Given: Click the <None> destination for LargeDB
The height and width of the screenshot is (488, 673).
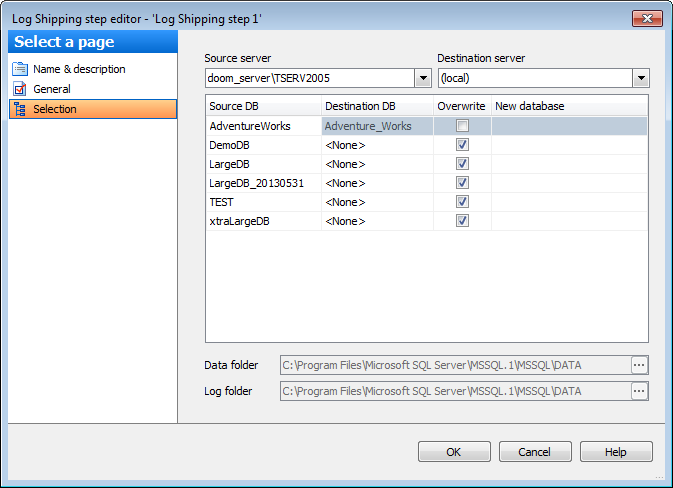Looking at the screenshot, I should [x=377, y=164].
